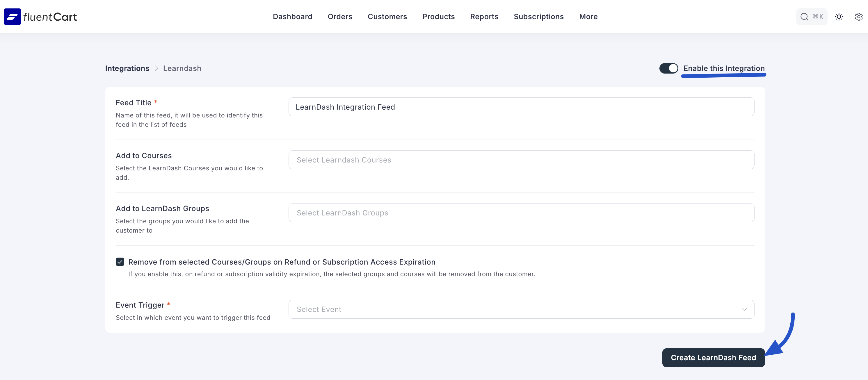
Task: Click the Enable this Integration label
Action: click(724, 68)
